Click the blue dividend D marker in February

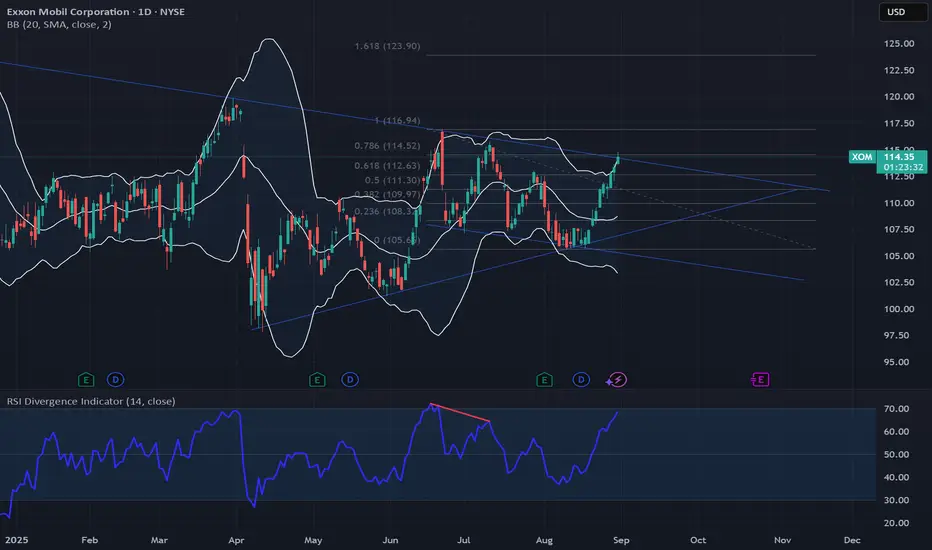(x=115, y=379)
